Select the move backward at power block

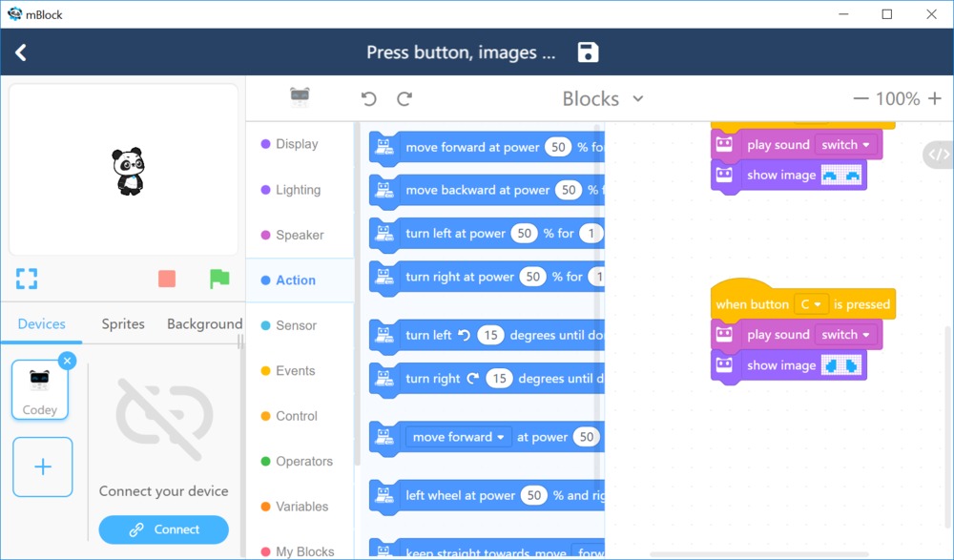point(487,191)
